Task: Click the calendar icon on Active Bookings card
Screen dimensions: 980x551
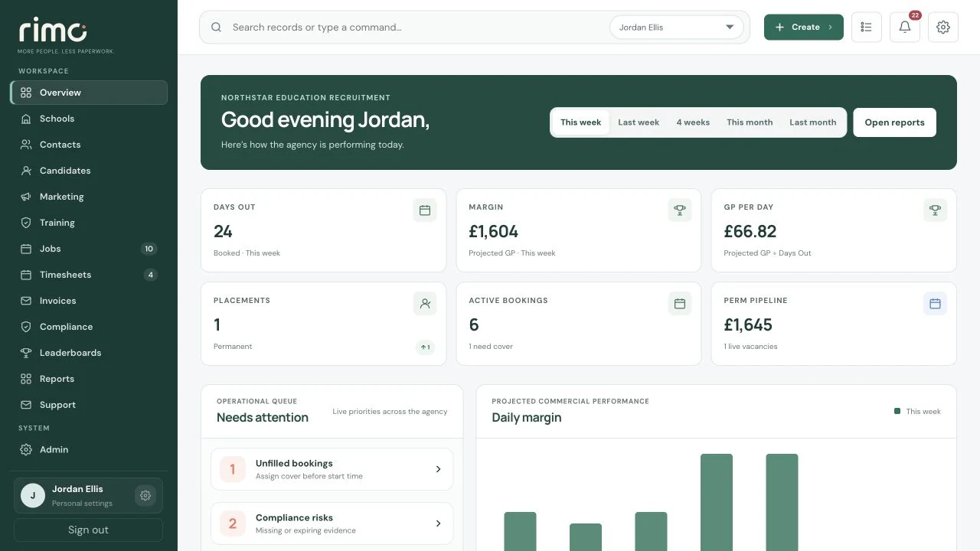Action: click(x=679, y=303)
